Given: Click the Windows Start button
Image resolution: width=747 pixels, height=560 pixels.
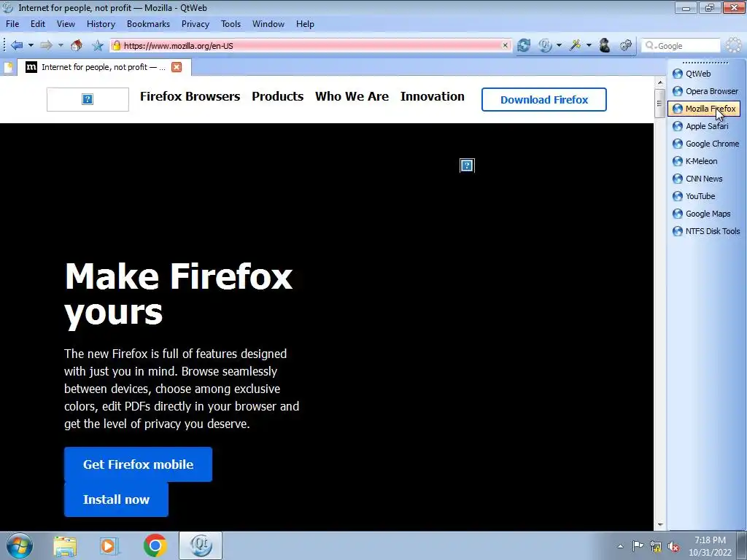Looking at the screenshot, I should pyautogui.click(x=20, y=545).
